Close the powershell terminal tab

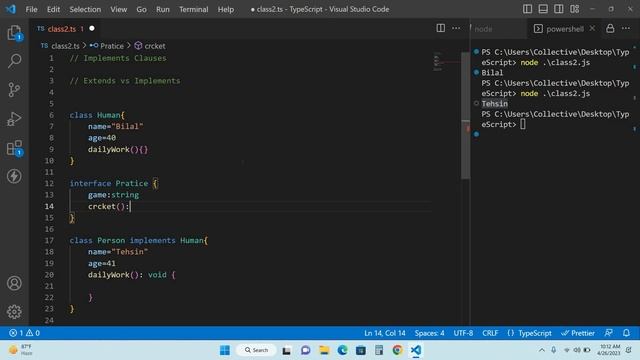592,28
